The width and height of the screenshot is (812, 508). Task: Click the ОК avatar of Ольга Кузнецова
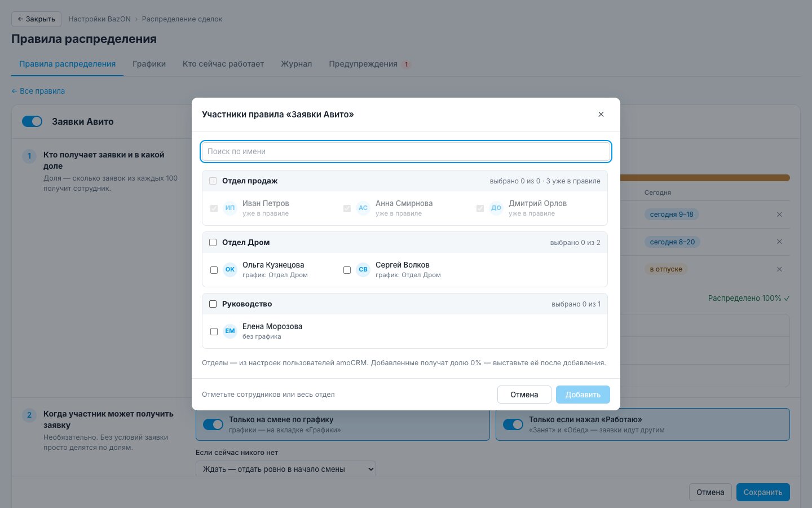pyautogui.click(x=230, y=269)
